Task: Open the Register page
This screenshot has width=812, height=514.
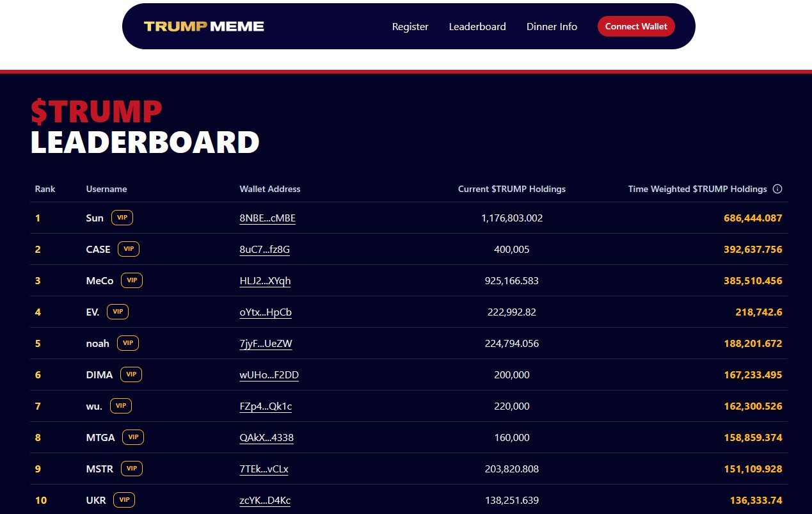Action: (x=410, y=26)
